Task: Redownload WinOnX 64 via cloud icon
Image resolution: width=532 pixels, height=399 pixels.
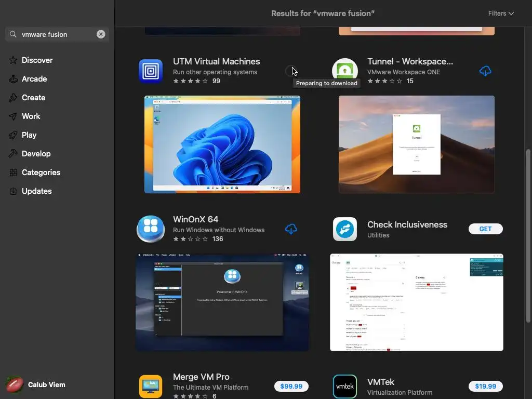Action: click(291, 229)
